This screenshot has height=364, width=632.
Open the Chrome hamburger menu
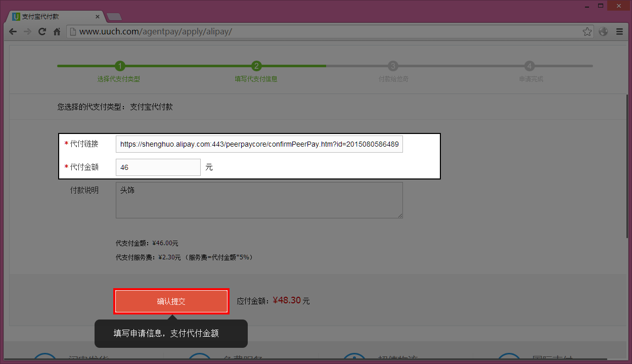pos(619,31)
